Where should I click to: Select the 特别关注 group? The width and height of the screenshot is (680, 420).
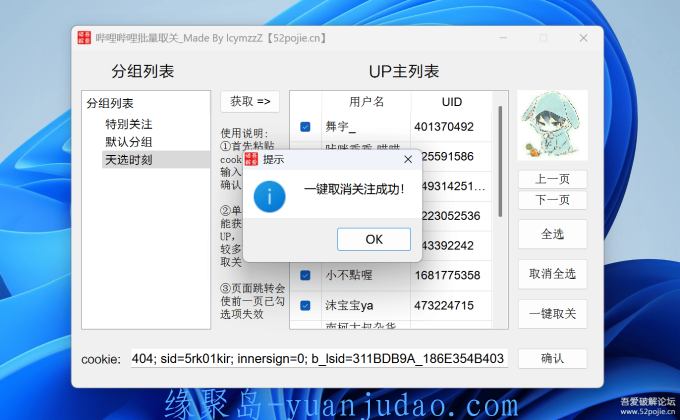[129, 125]
